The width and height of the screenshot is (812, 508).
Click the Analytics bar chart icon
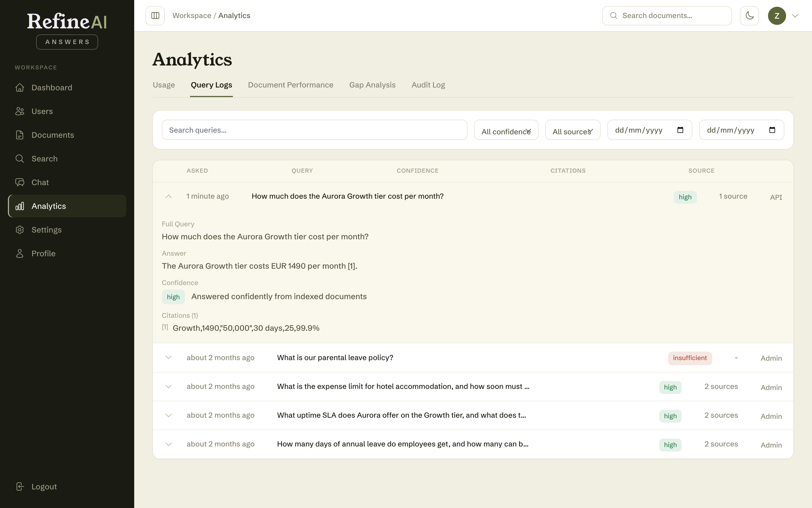[x=20, y=206]
